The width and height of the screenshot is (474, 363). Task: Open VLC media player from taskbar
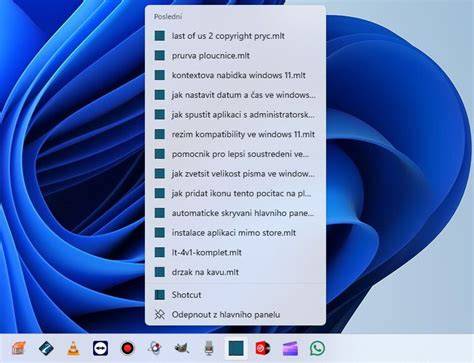point(73,348)
